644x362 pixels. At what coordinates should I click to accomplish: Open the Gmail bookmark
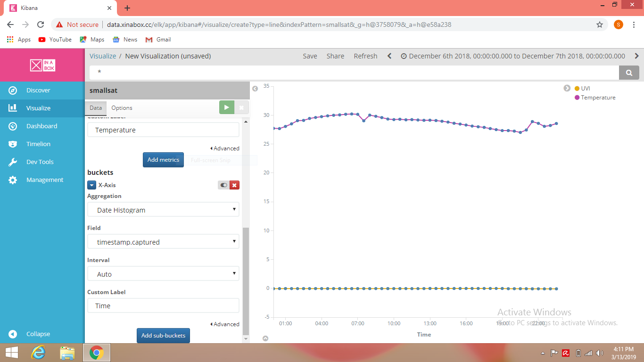click(x=158, y=40)
